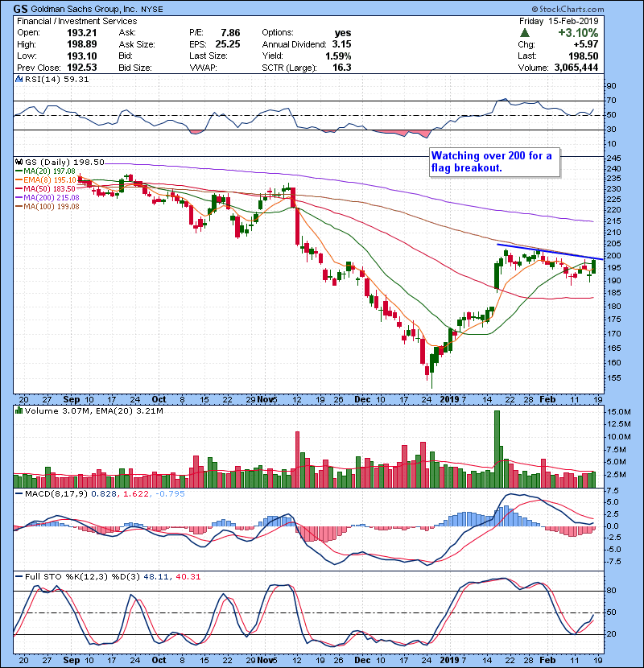This screenshot has height=668, width=644.
Task: Click the 2019 label on the price chart date axis
Action: (449, 399)
